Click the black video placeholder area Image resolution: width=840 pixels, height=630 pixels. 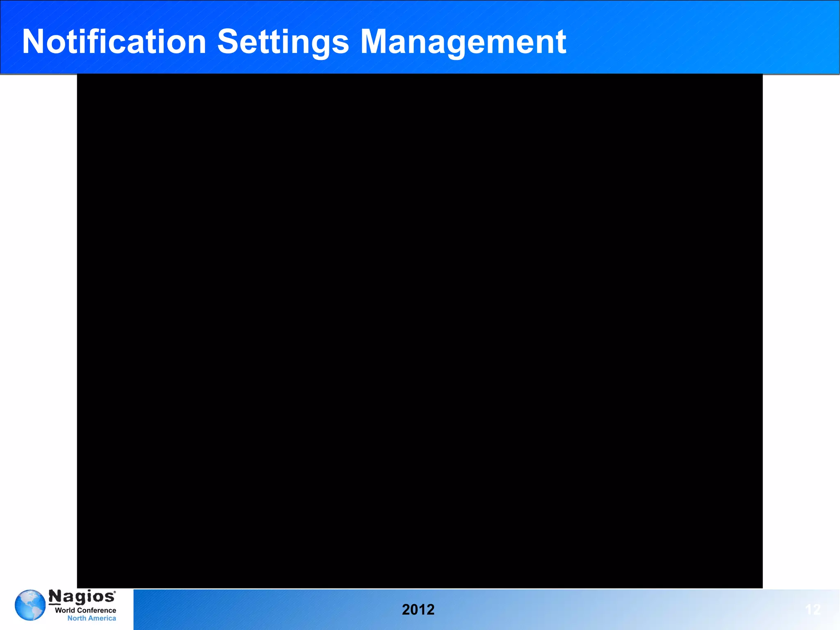[x=420, y=331]
